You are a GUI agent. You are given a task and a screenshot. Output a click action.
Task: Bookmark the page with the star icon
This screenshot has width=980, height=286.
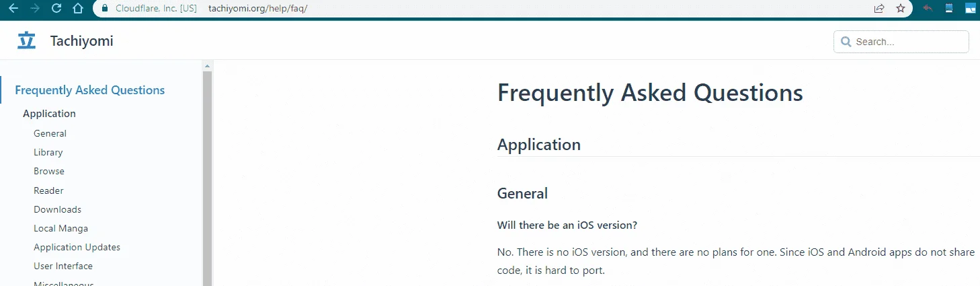coord(901,9)
